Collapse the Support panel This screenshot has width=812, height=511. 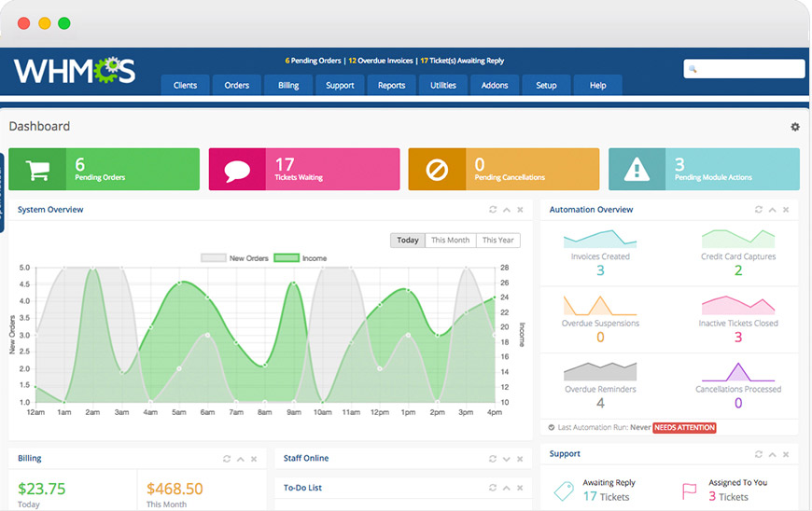(772, 454)
